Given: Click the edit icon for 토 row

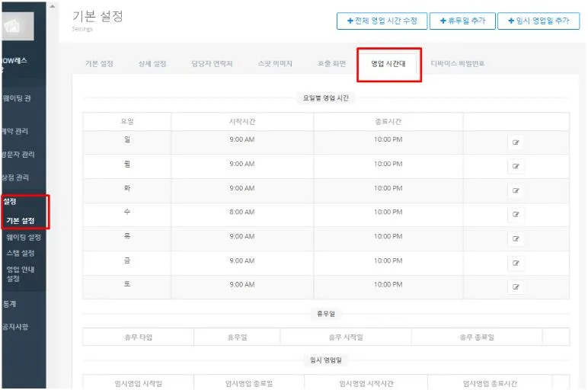Looking at the screenshot, I should [516, 287].
